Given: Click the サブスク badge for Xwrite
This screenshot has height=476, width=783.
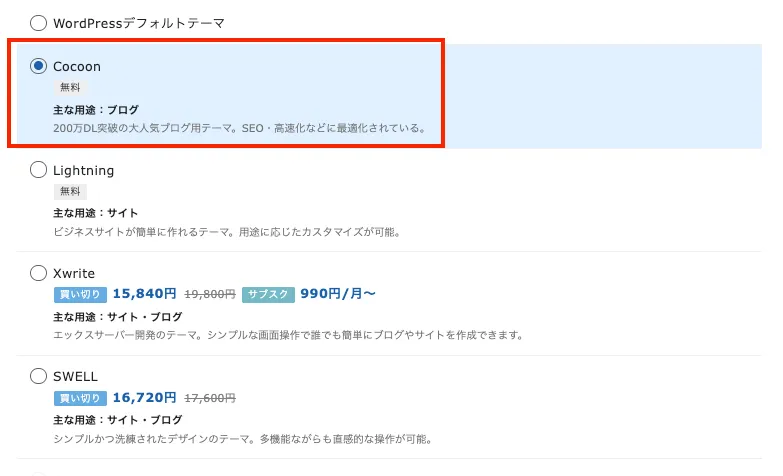Looking at the screenshot, I should [268, 294].
